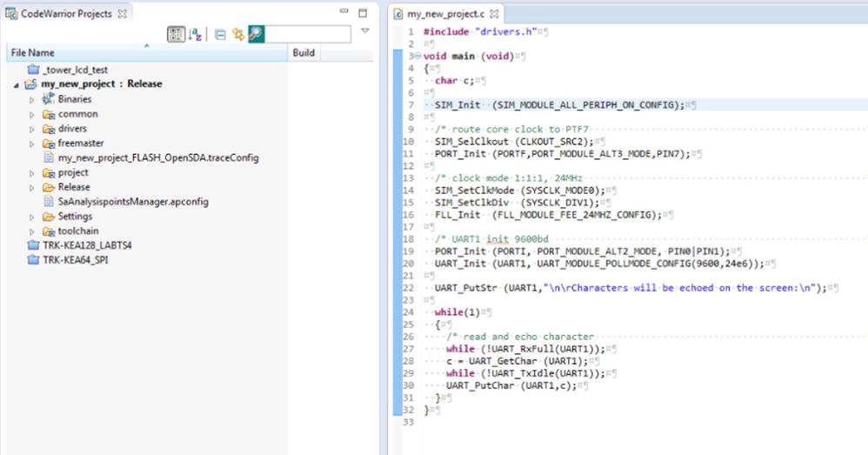Click the _tower_lcd_test project icon
Viewport: 868px width, 455px height.
pos(33,70)
